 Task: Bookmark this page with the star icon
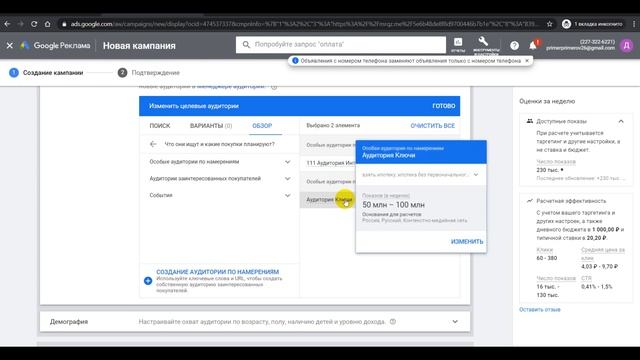pyautogui.click(x=550, y=24)
